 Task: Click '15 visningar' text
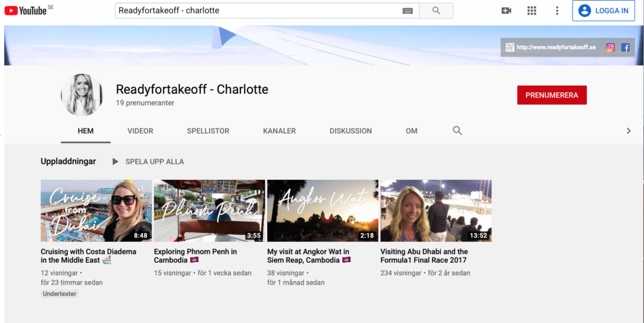coord(173,273)
